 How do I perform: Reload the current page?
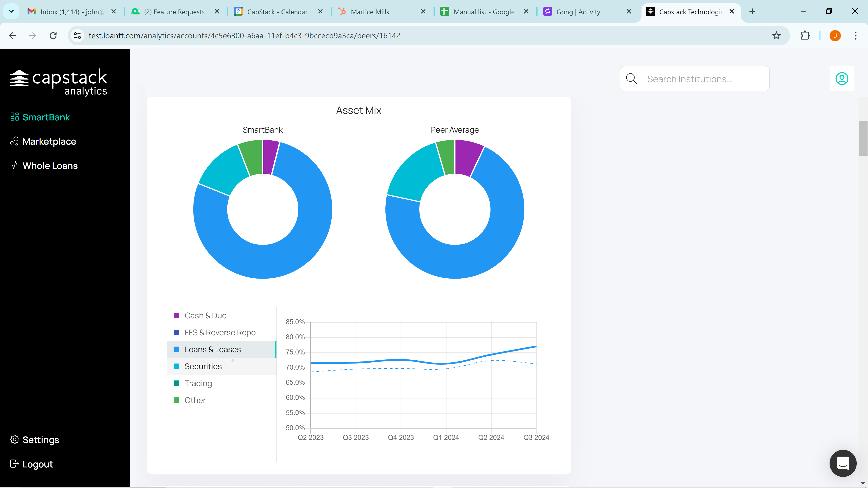(53, 36)
